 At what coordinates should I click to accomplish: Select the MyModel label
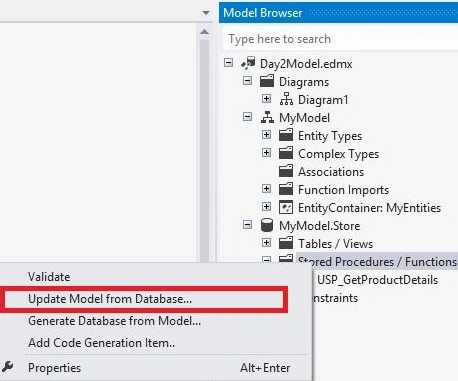[304, 118]
